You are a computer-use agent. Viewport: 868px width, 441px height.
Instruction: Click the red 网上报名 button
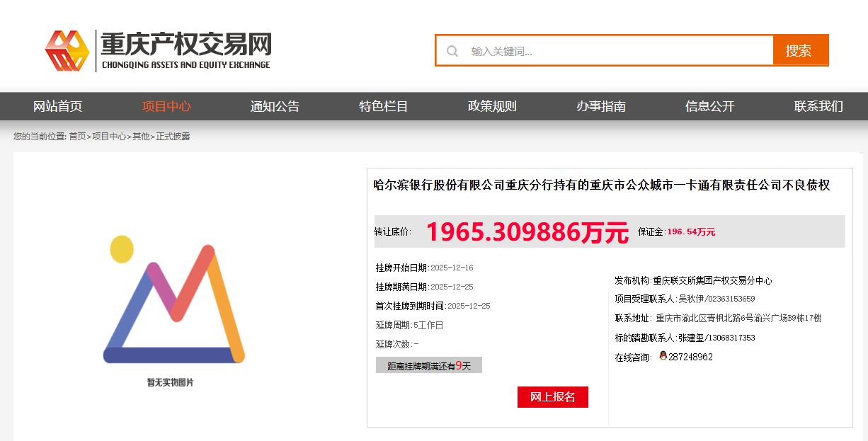coord(552,397)
